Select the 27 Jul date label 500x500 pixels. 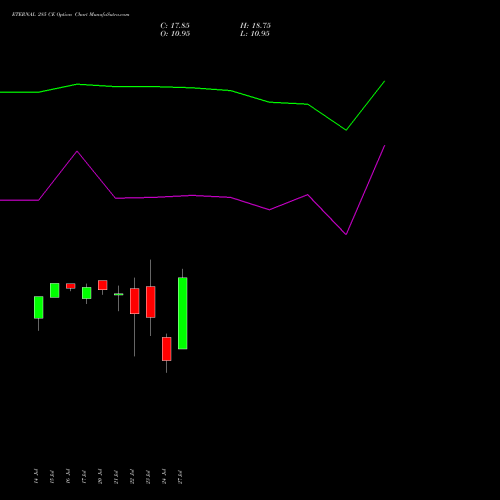(x=180, y=476)
